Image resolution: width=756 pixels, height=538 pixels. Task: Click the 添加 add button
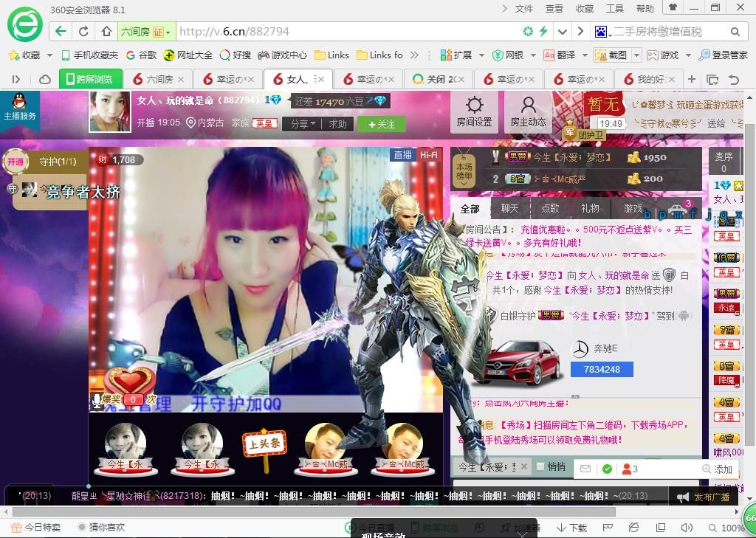(x=718, y=469)
